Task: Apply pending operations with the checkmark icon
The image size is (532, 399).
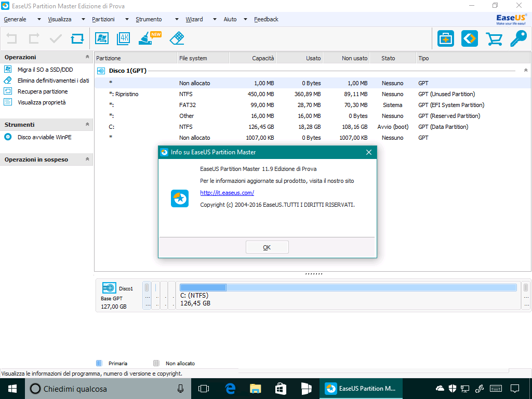Action: (56, 38)
